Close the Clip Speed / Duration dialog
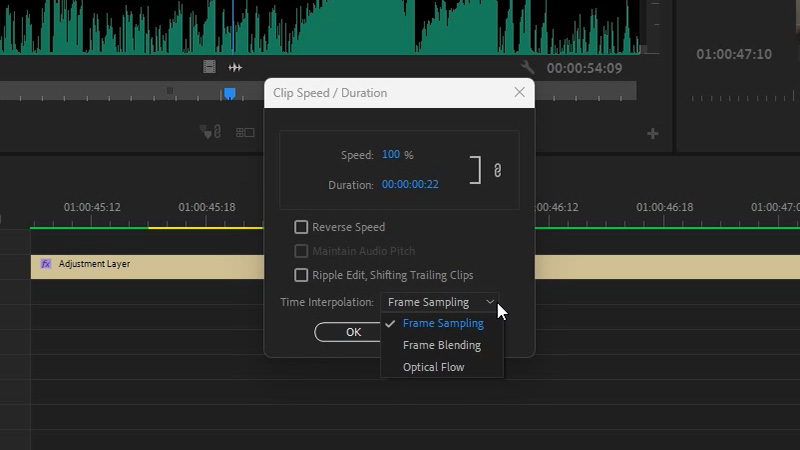800x450 pixels. (x=519, y=92)
